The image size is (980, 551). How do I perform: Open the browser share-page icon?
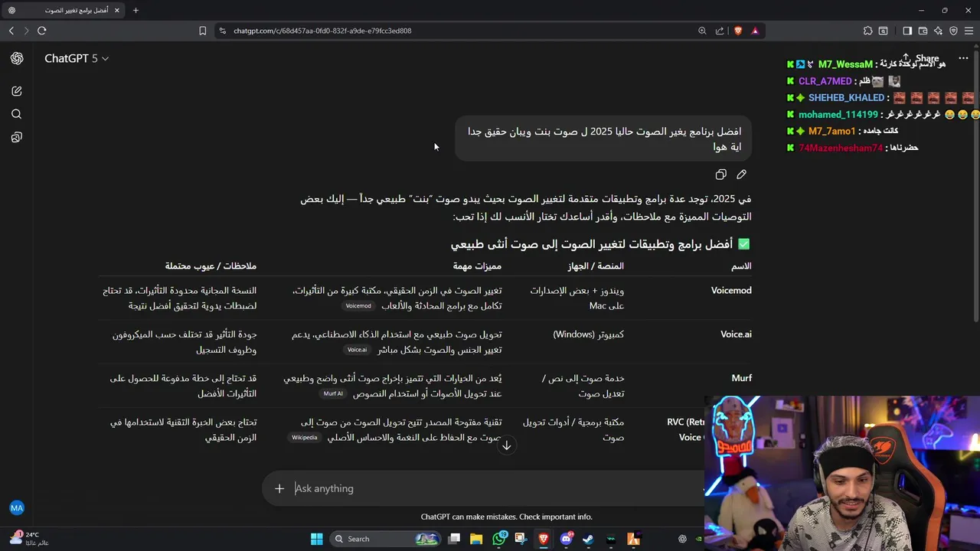click(720, 31)
